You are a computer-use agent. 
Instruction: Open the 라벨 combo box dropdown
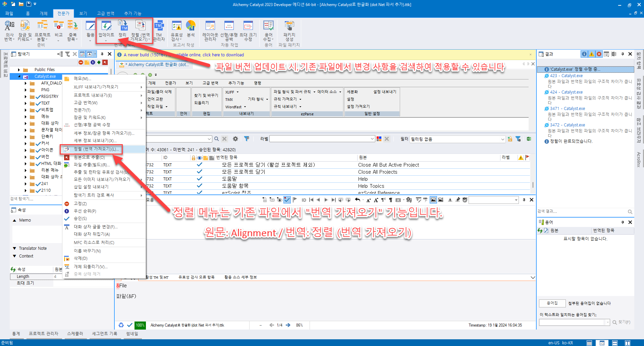(372, 139)
